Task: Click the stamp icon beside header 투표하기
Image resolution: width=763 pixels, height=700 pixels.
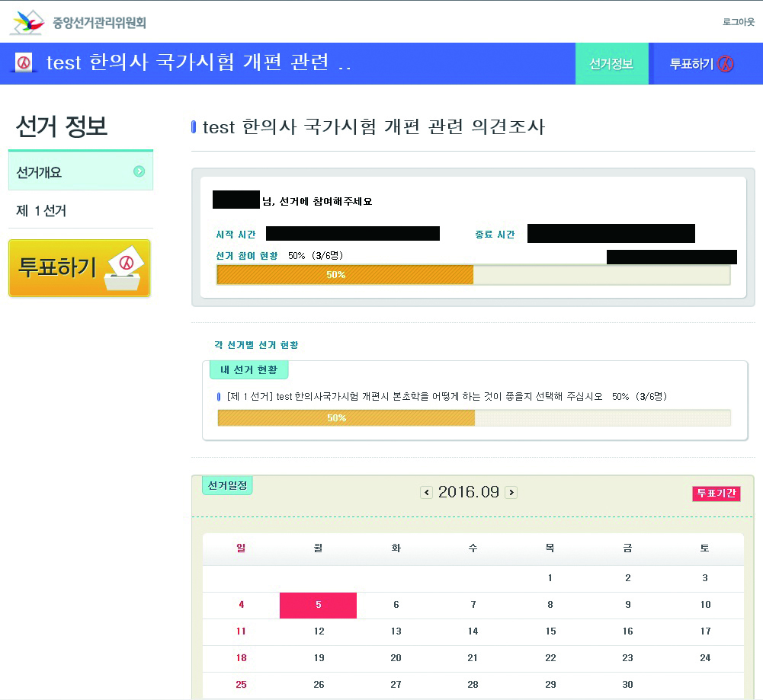Action: pyautogui.click(x=726, y=64)
